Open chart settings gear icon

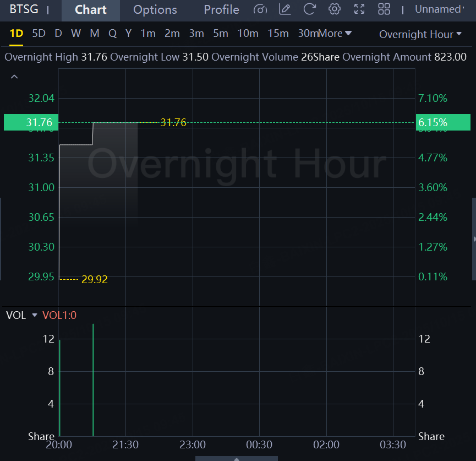click(334, 9)
